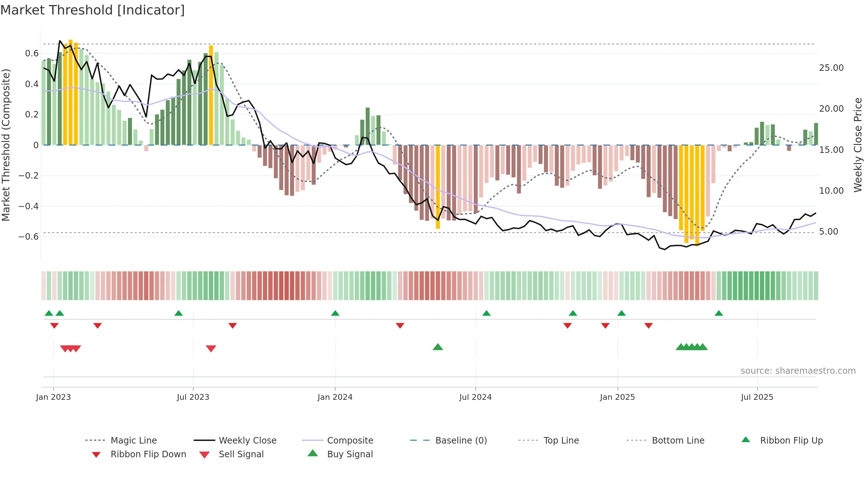The height and width of the screenshot is (488, 868).
Task: Click the 0.2 left axis tick
Action: click(32, 115)
